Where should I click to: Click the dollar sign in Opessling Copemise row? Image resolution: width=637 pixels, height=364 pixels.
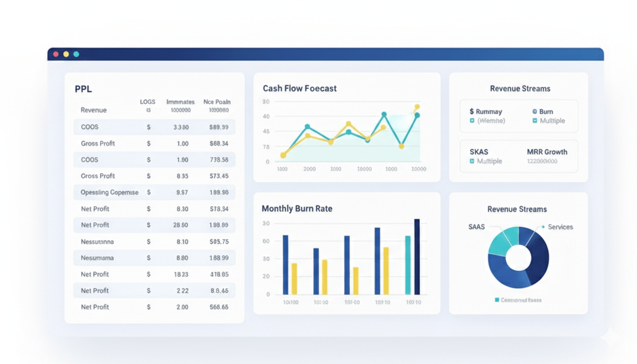149,192
